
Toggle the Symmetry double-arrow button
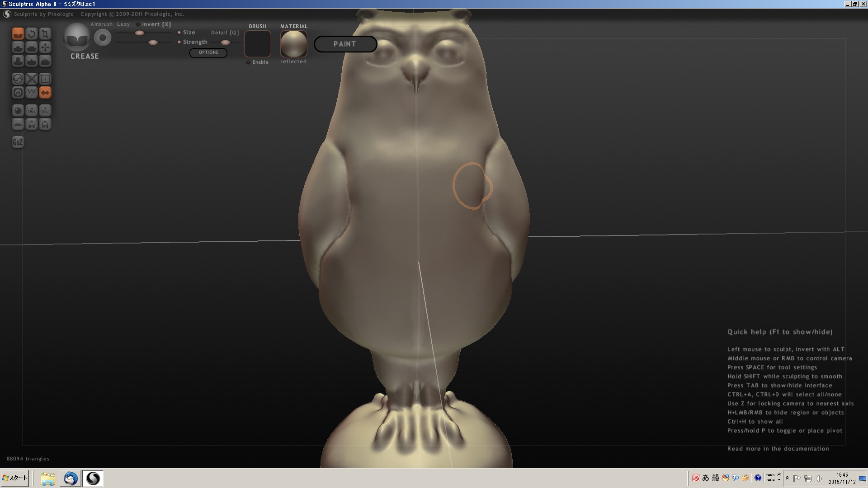45,93
